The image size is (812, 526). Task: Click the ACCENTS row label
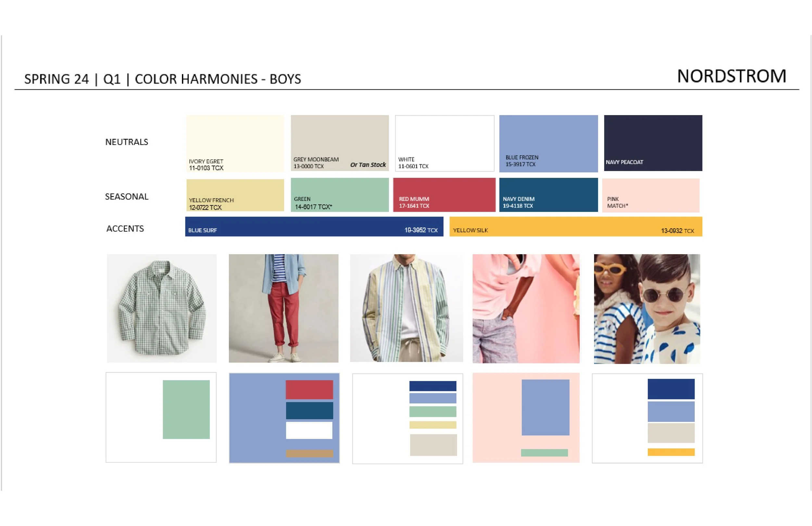pos(125,229)
